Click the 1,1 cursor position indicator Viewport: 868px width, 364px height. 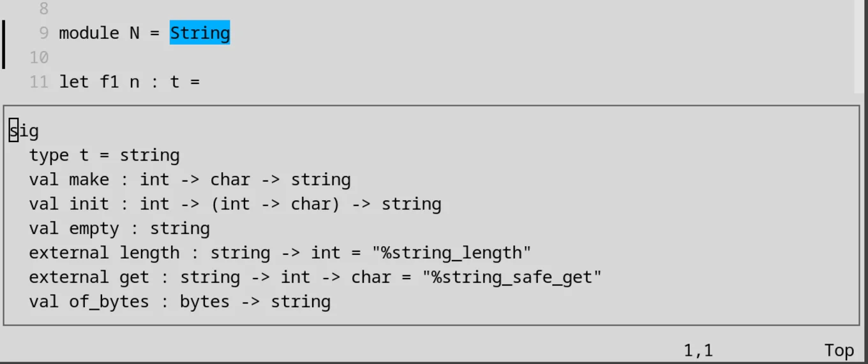(698, 350)
